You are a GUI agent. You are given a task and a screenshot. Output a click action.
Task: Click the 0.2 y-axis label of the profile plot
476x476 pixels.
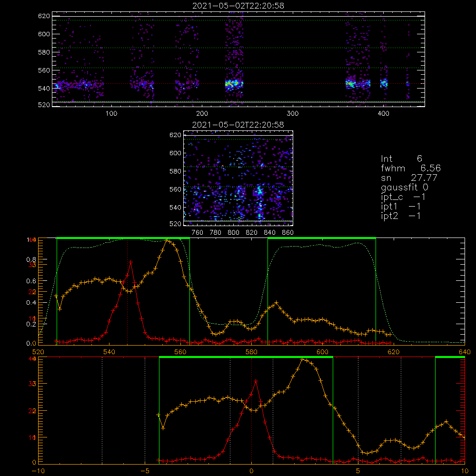click(x=31, y=324)
